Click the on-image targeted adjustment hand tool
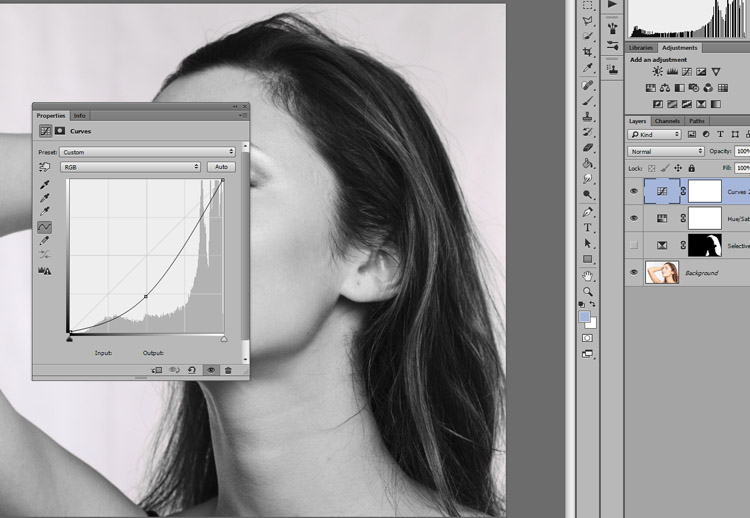Viewport: 750px width, 518px height. 44,167
